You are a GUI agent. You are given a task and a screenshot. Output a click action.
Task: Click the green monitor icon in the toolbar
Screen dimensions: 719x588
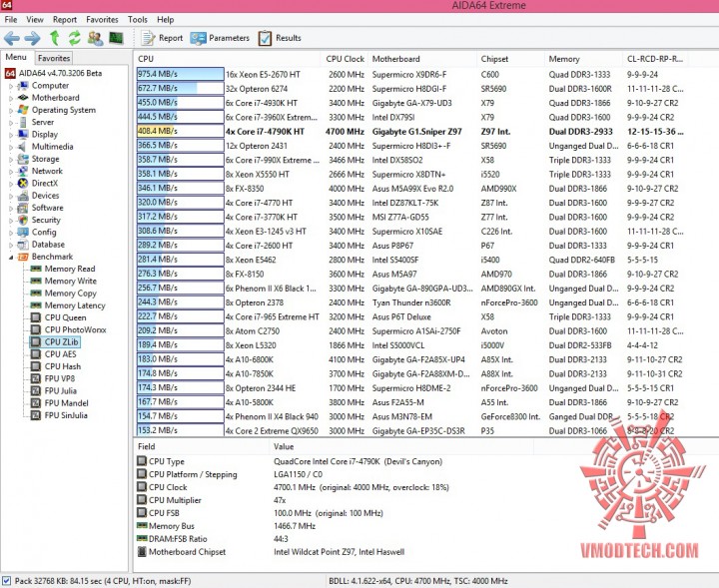[x=116, y=38]
